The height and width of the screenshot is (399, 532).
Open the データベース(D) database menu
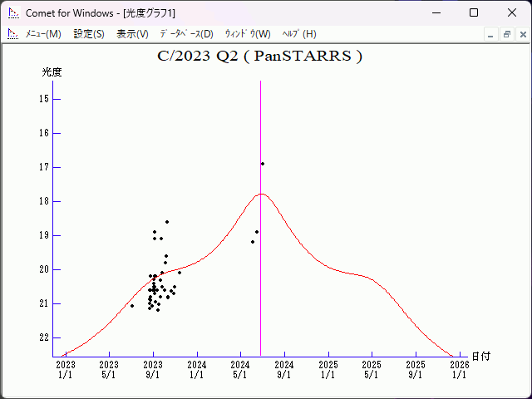tap(186, 34)
